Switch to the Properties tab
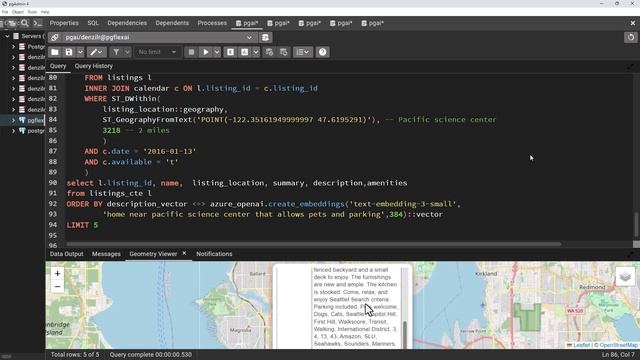Viewport: 640px width, 360px height. point(64,23)
